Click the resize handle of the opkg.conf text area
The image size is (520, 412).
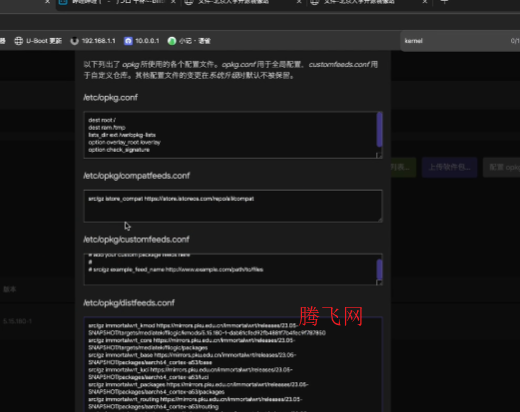[379, 155]
